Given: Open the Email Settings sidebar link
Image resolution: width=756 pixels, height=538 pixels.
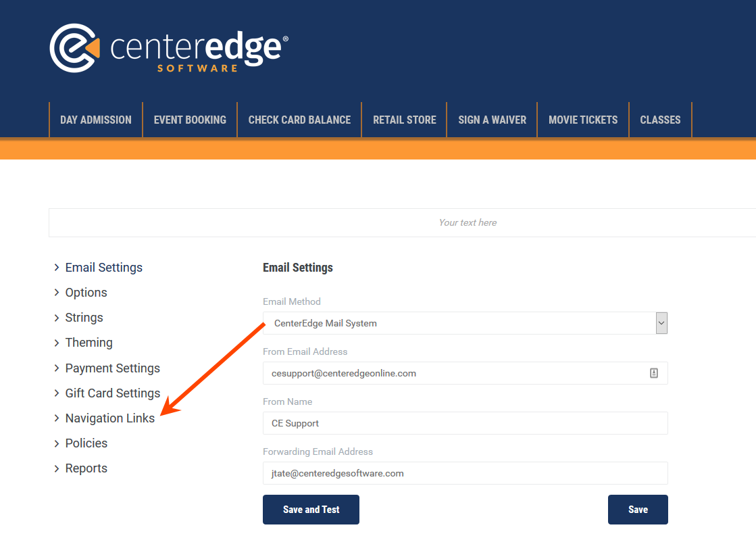Looking at the screenshot, I should tap(103, 268).
